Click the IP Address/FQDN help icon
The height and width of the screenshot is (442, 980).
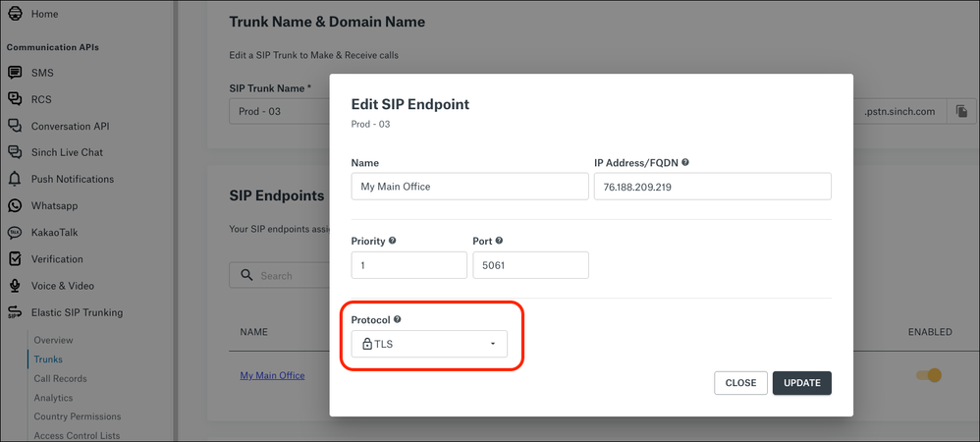click(x=685, y=162)
